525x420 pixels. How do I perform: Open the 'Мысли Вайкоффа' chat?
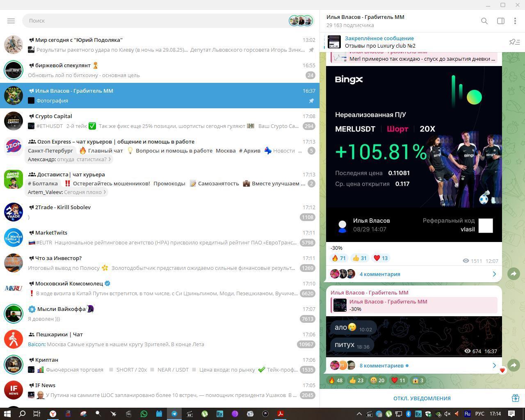[160, 314]
